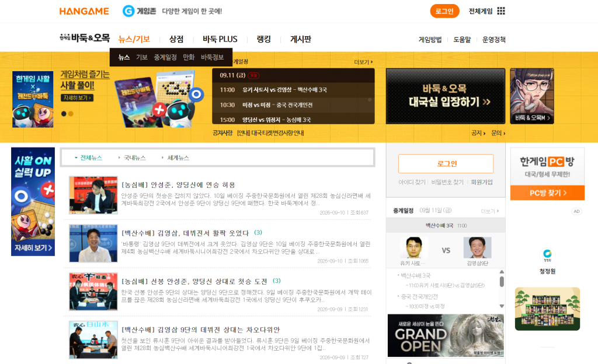The image size is (598, 364).
Task: Open the 랭킹 menu
Action: (263, 39)
